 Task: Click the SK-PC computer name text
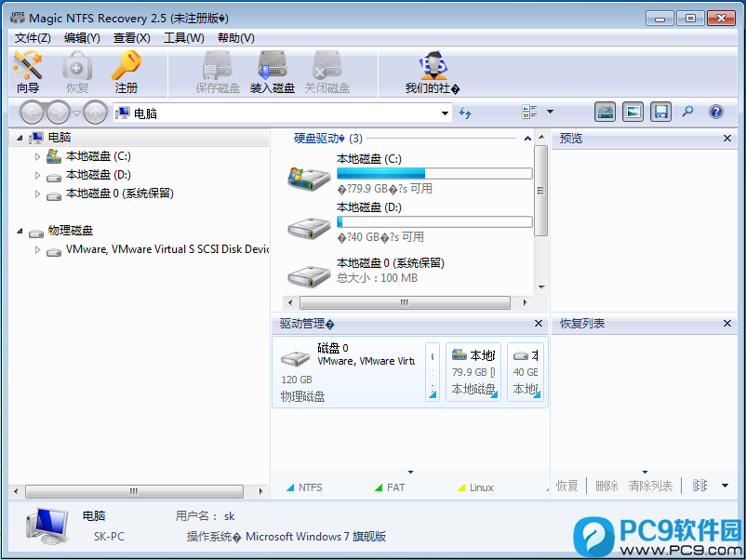tap(109, 537)
